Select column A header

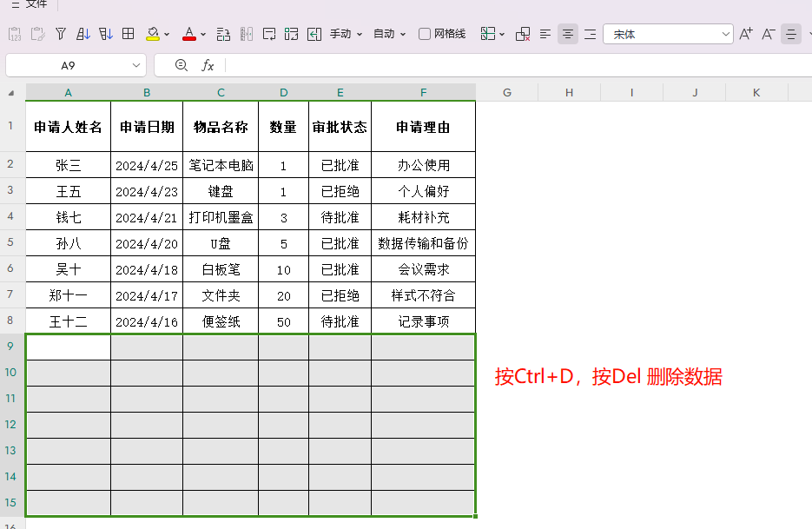coord(69,92)
